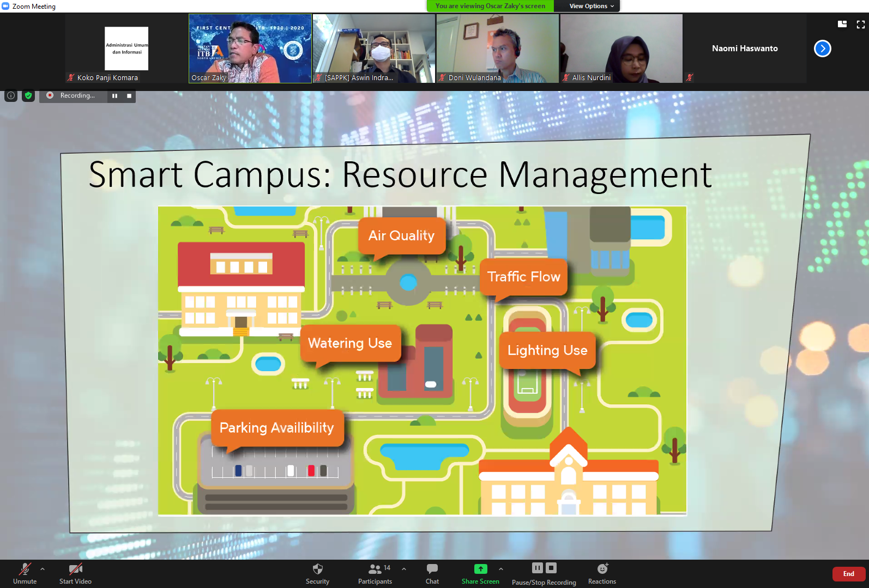Expand the arrow next to Participants
Image resolution: width=869 pixels, height=588 pixels.
point(404,569)
